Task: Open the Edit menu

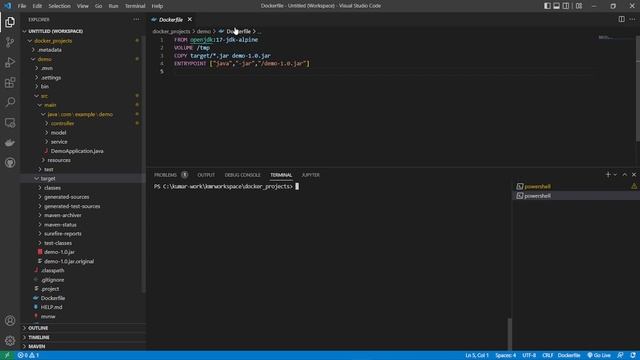Action: click(37, 6)
